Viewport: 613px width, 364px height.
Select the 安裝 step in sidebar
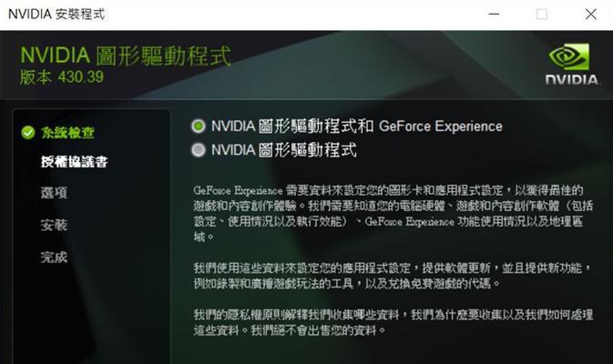point(54,225)
